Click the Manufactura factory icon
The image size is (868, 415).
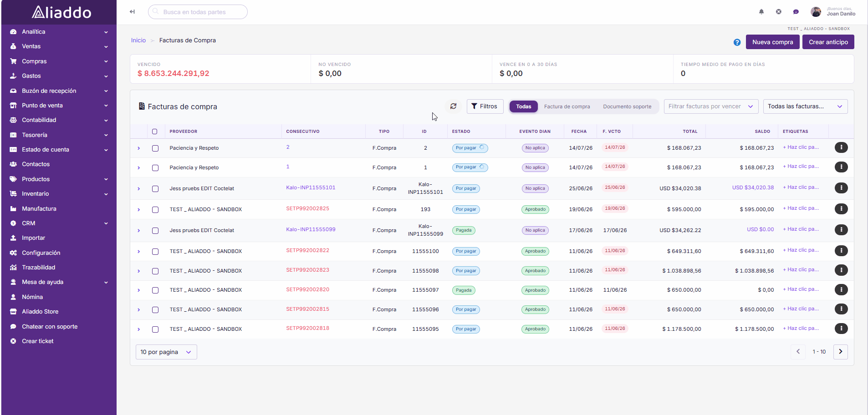pyautogui.click(x=13, y=209)
